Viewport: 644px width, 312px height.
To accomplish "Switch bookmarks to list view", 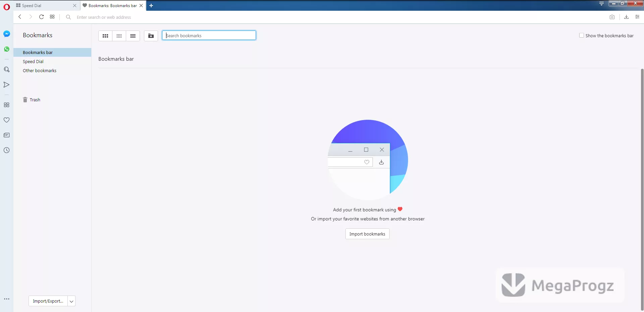I will point(133,36).
